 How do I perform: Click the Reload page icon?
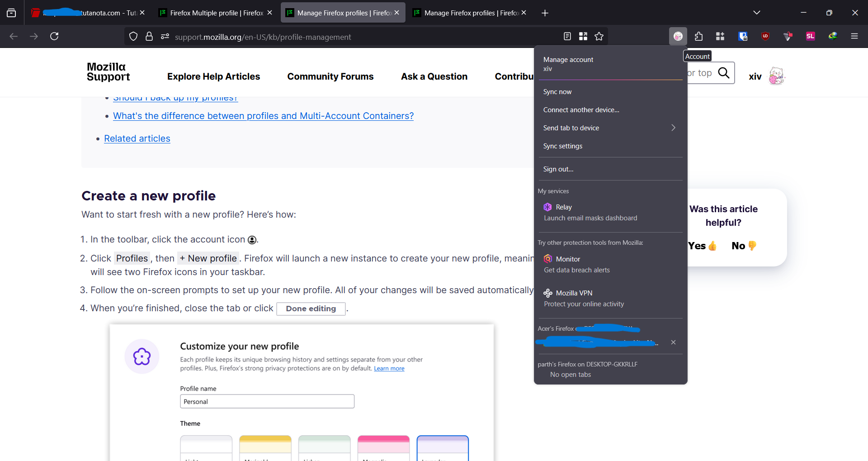(x=54, y=36)
